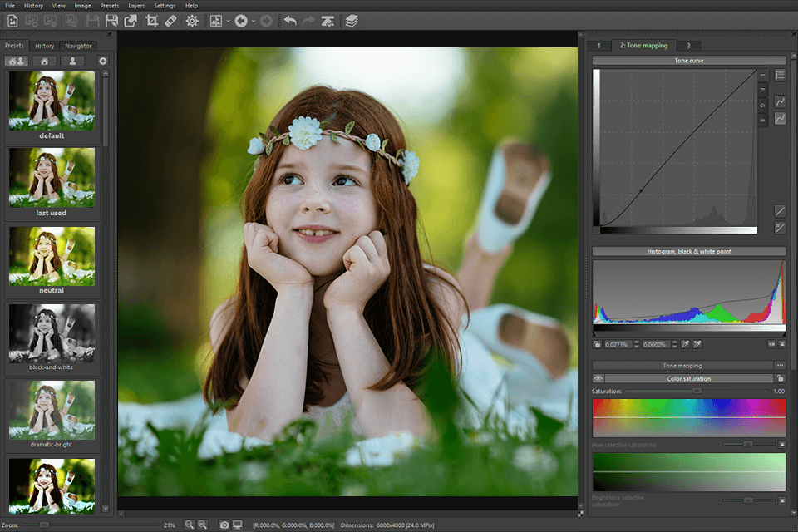798x532 pixels.
Task: Click the Undo arrow icon
Action: point(289,21)
